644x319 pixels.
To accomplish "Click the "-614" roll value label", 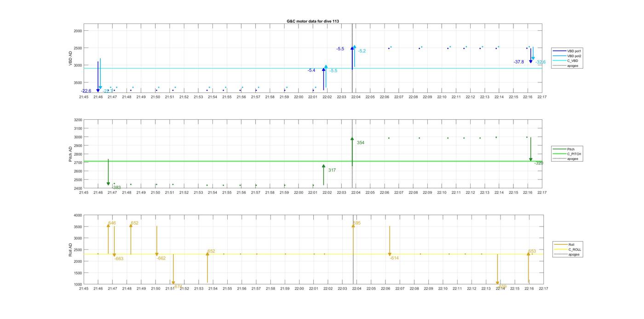I will [394, 258].
